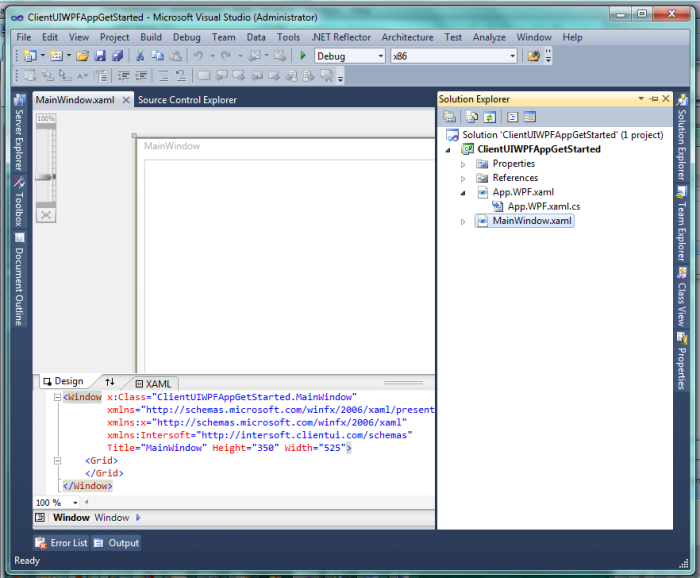Click the Refresh icon in Solution Explorer
The height and width of the screenshot is (578, 700).
(x=490, y=117)
